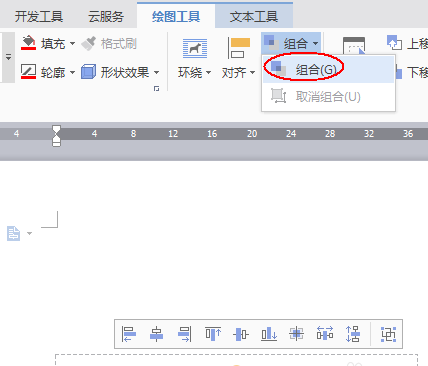Click the ruler indent marker
Image resolution: width=428 pixels, height=366 pixels.
point(56,136)
